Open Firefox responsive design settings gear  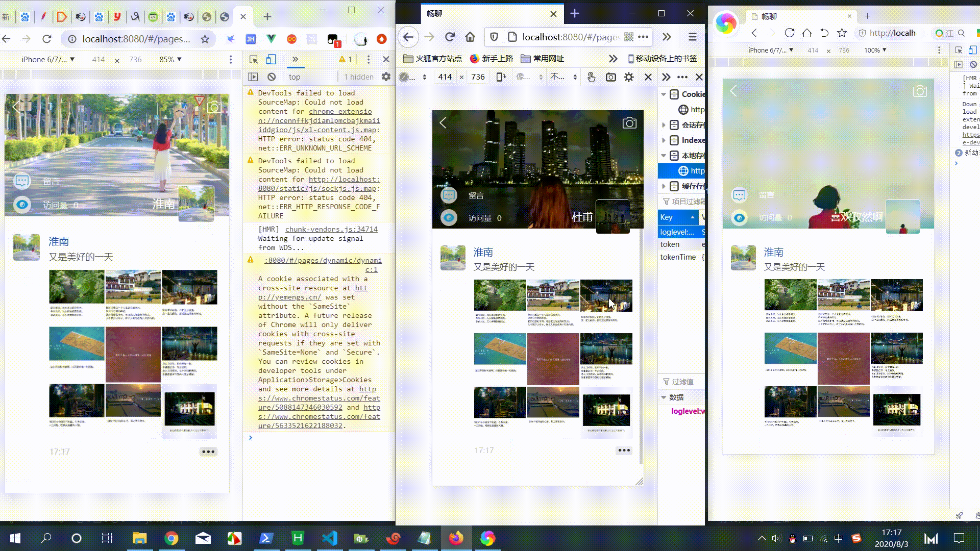click(629, 77)
